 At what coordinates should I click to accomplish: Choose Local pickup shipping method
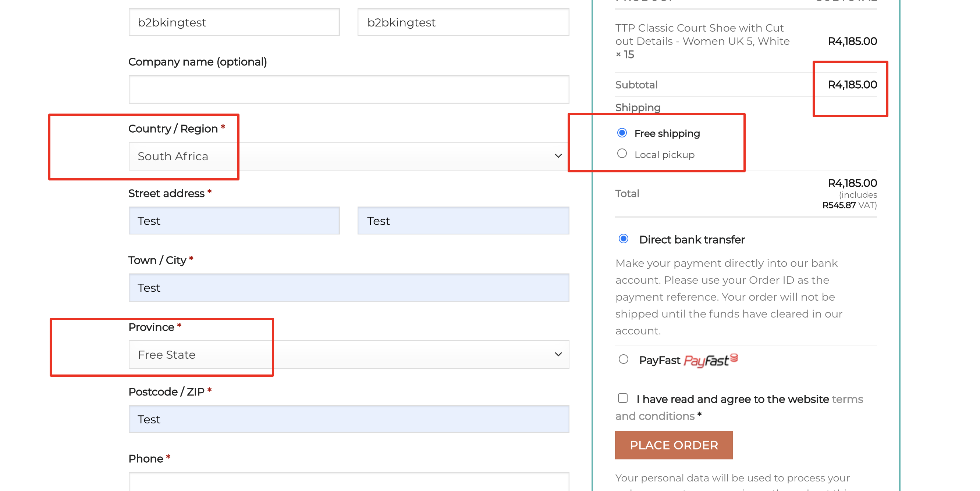622,154
